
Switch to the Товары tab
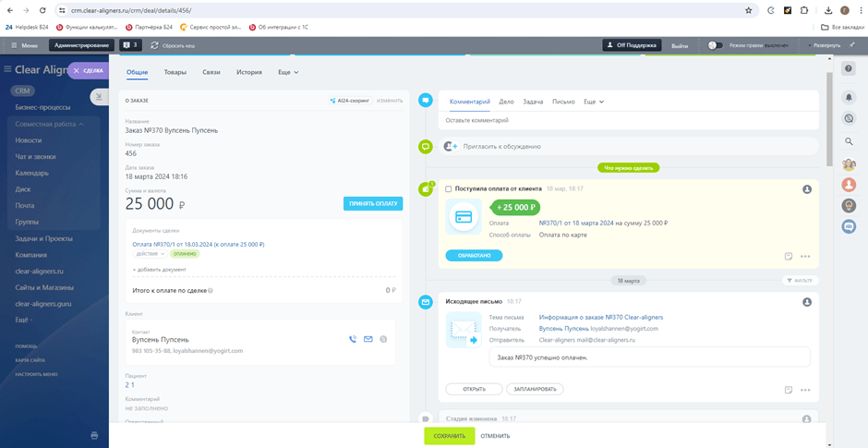(x=175, y=72)
